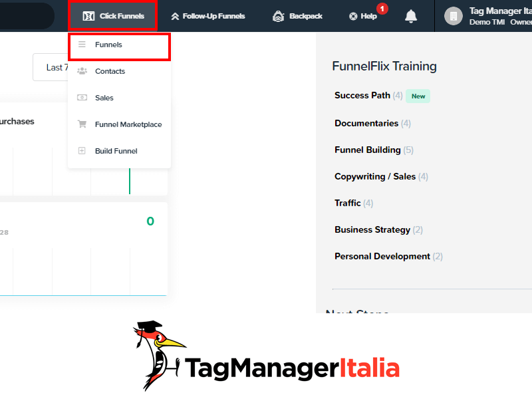Click the Funnel Marketplace cart icon
The width and height of the screenshot is (532, 399).
[x=82, y=124]
